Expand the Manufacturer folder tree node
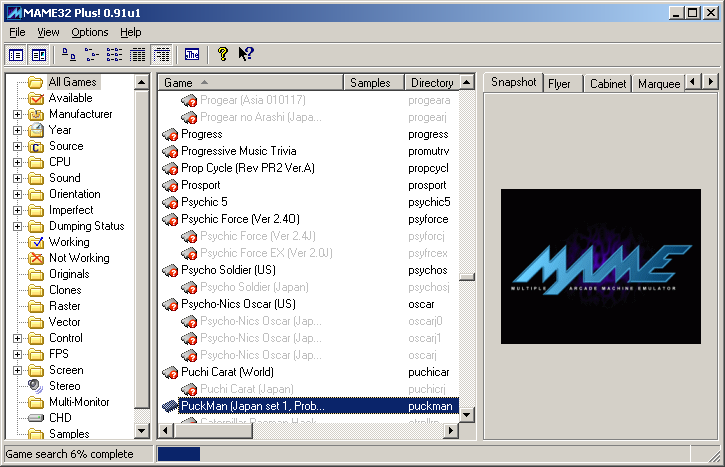Viewport: 725px width, 467px height. tap(17, 114)
